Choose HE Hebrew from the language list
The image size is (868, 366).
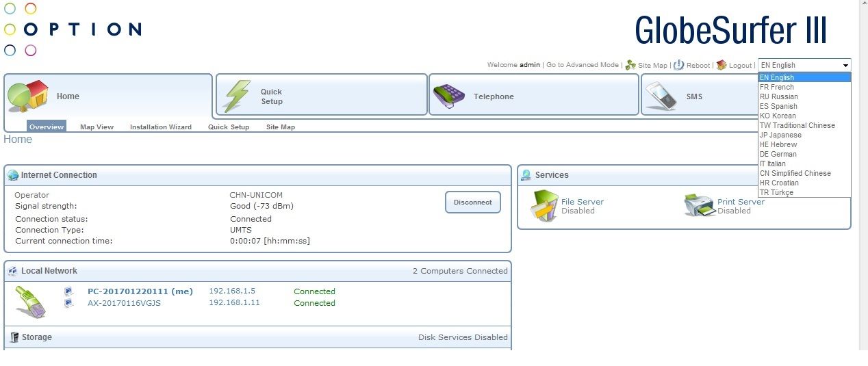pos(804,144)
